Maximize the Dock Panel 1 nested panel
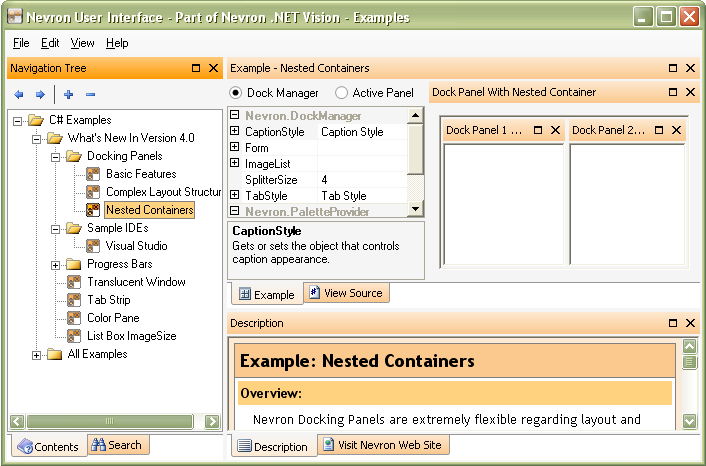The image size is (706, 466). tap(538, 130)
